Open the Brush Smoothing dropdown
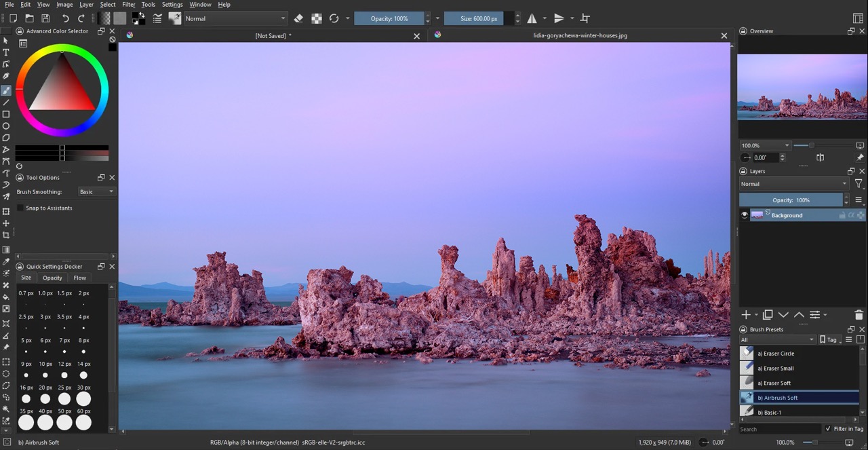The height and width of the screenshot is (450, 868). 96,191
